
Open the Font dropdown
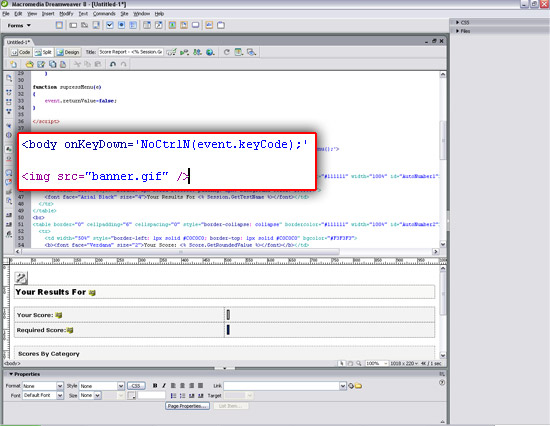(x=60, y=395)
